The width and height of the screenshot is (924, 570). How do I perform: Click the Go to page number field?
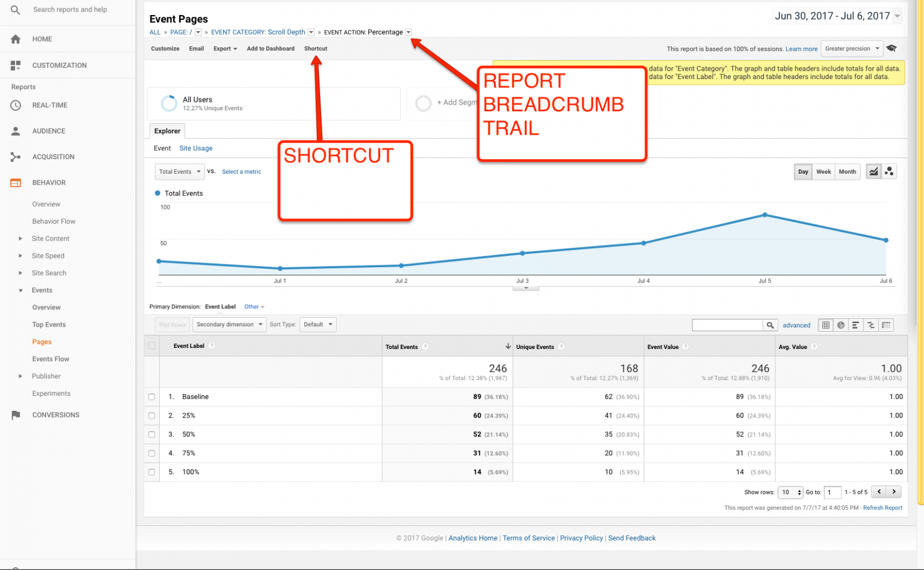tap(832, 492)
